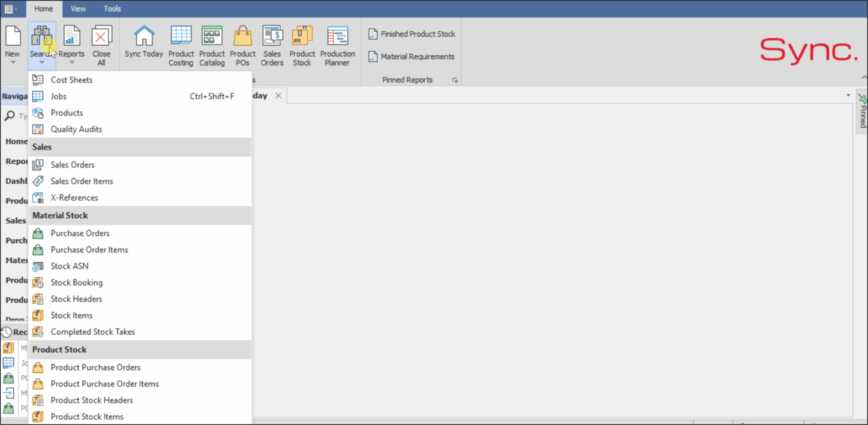This screenshot has width=868, height=425.
Task: Click the Completed Stock Takes icon
Action: click(x=38, y=332)
